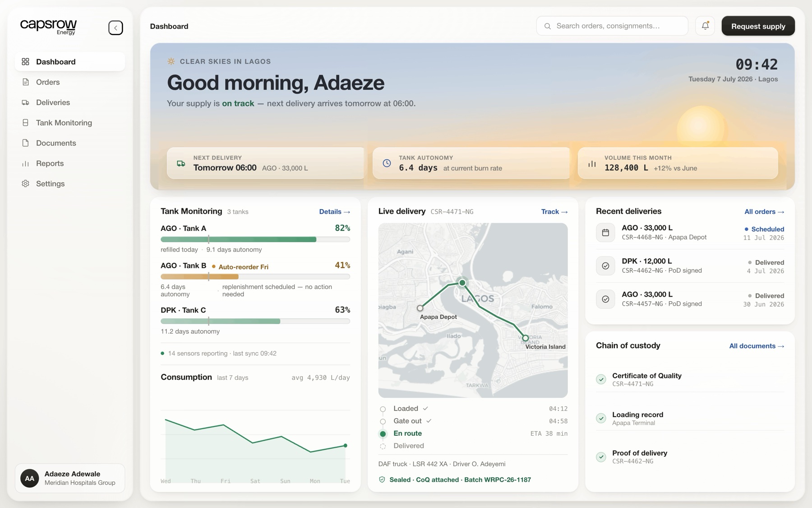The image size is (812, 508).
Task: Click the 14 sensors reporting status line
Action: pyautogui.click(x=218, y=353)
